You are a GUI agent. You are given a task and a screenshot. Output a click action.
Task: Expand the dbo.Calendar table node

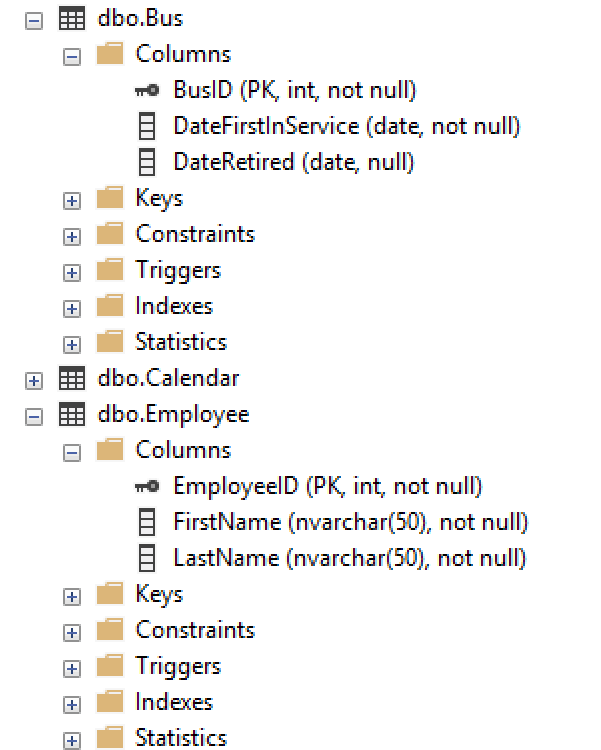click(x=35, y=380)
